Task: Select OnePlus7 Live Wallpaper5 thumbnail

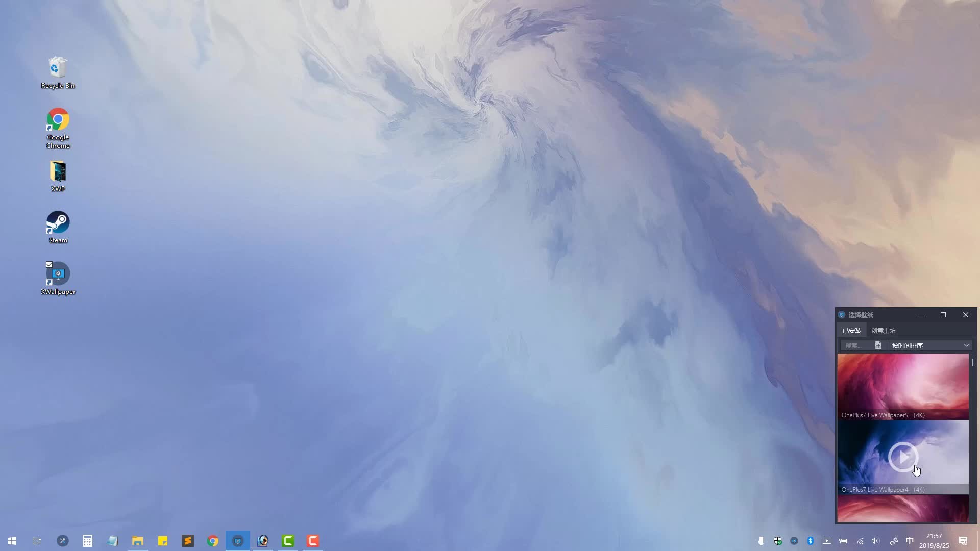Action: point(902,383)
